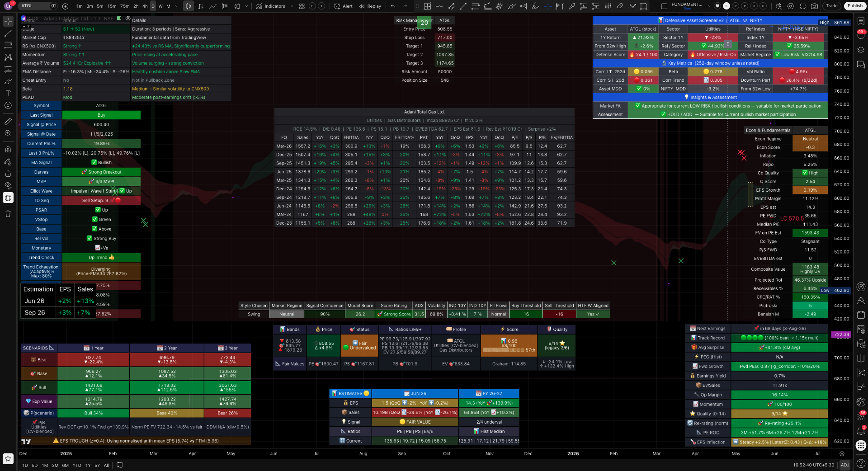Expand the chart style dropdown arrow
Image resolution: width=868 pixels, height=471 pixels.
click(x=246, y=6)
